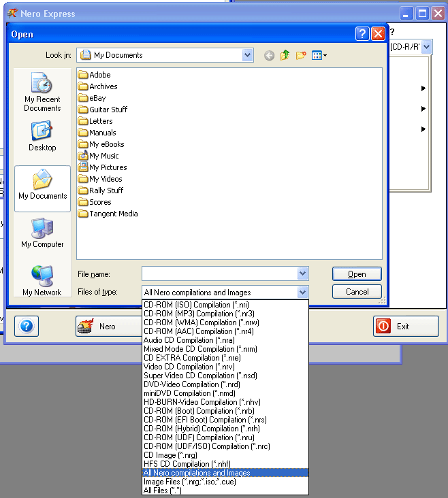
Task: Expand the Look in dropdown
Action: (x=247, y=55)
